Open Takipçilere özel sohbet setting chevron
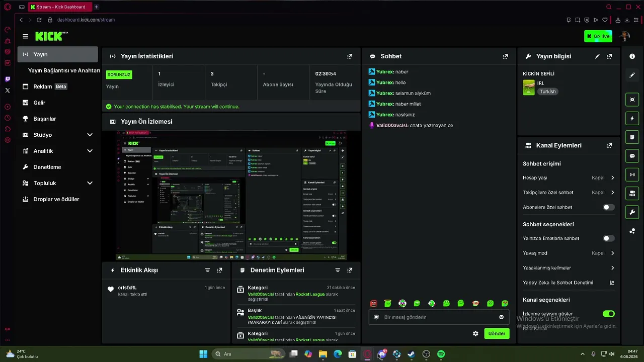 [612, 193]
